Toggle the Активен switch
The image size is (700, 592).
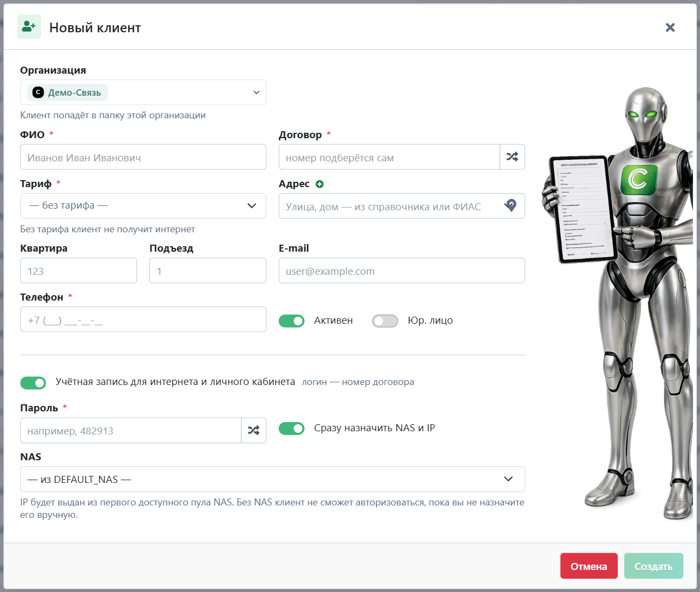pos(291,321)
